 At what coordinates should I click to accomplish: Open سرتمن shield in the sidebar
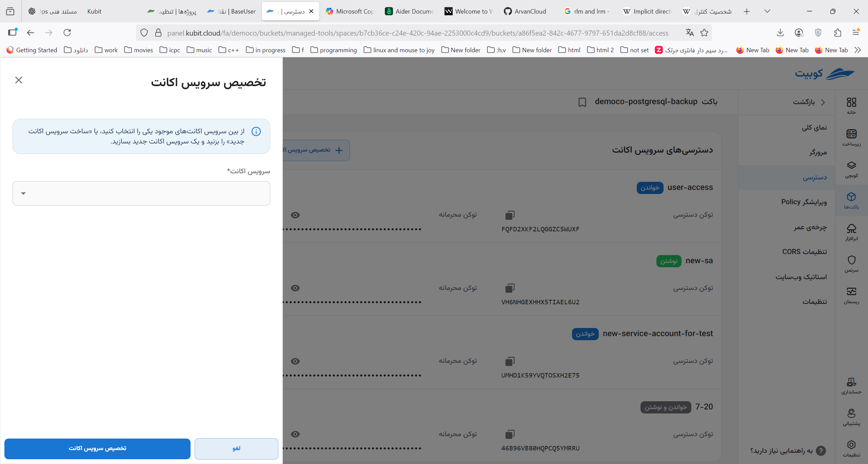click(851, 264)
